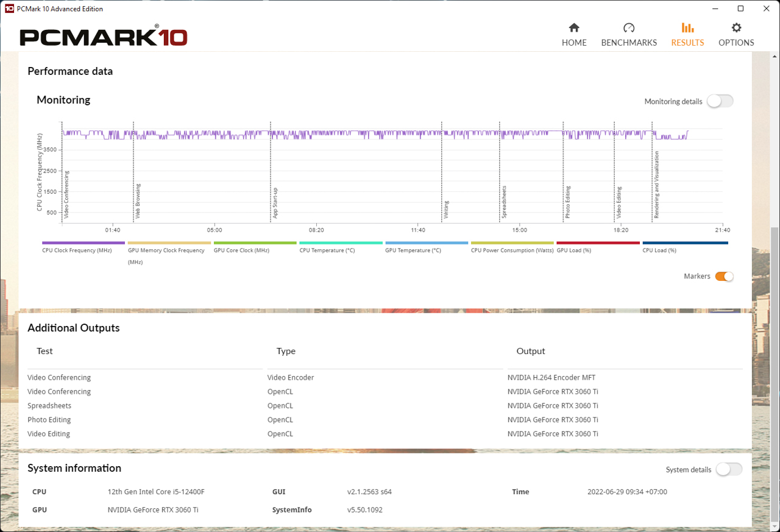Click the RESULTS bar chart icon
Viewport: 780px width, 532px height.
687,28
